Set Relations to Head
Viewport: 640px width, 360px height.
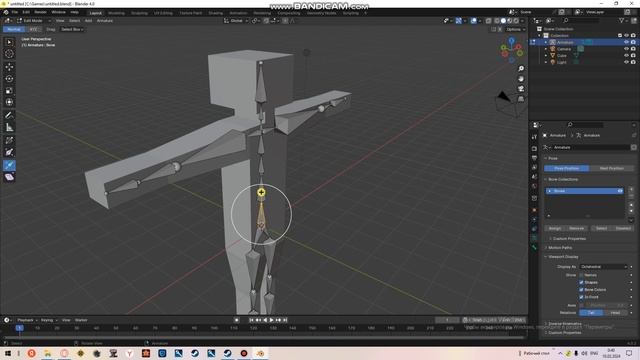[x=615, y=313]
